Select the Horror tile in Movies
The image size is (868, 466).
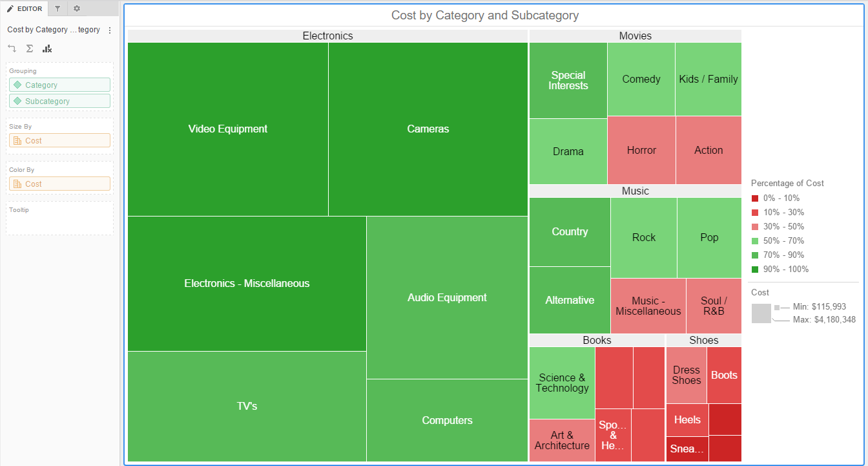point(641,151)
